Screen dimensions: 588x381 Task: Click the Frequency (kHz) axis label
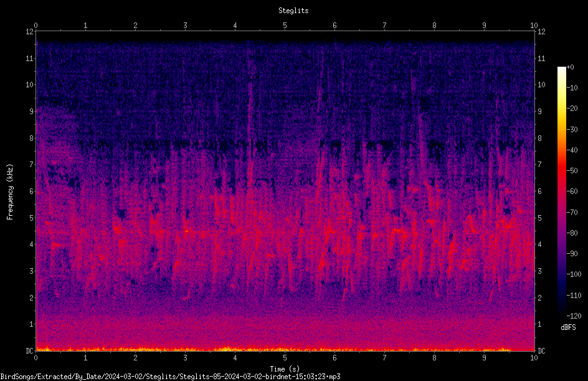[x=10, y=191]
